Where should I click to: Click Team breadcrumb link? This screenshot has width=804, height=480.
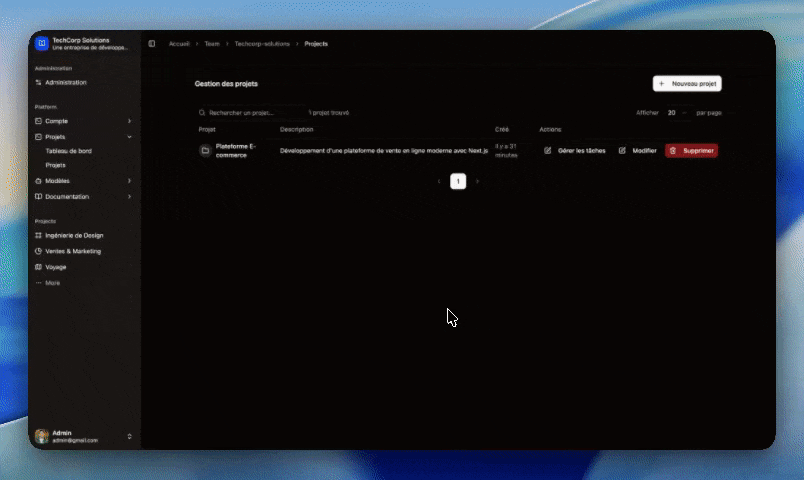(212, 44)
